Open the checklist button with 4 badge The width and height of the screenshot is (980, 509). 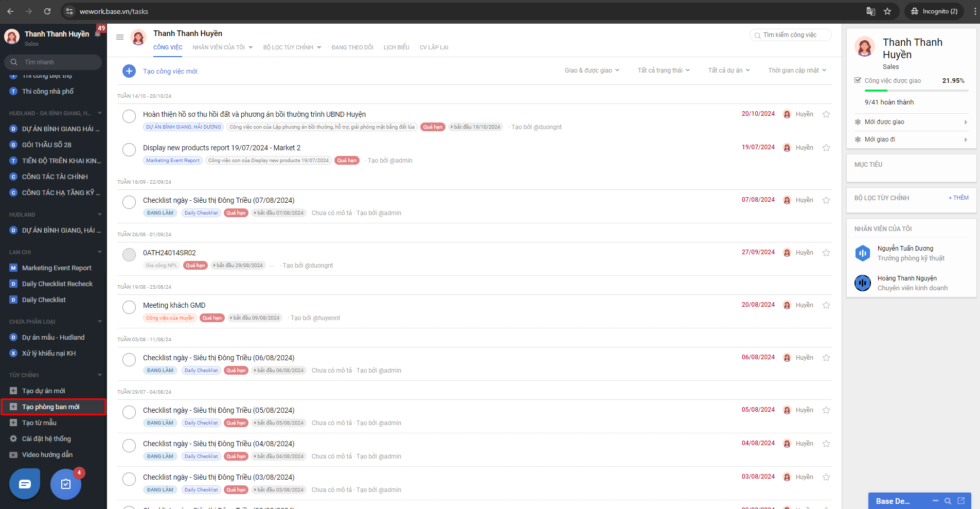tap(66, 484)
